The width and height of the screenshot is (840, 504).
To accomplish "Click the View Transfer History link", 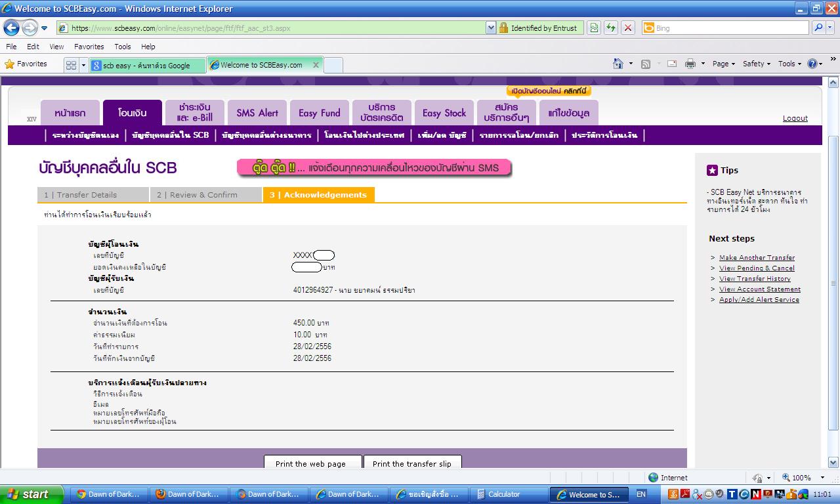I will click(x=755, y=278).
